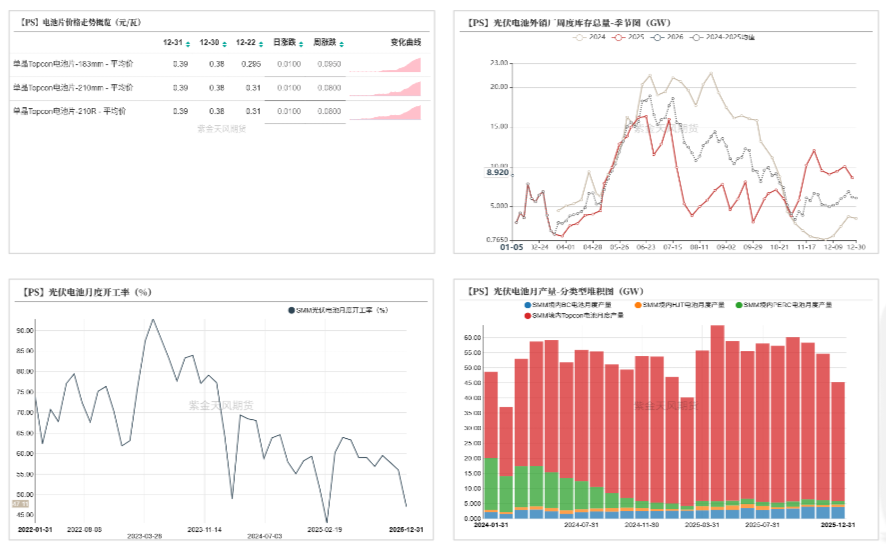Image resolution: width=886 pixels, height=548 pixels.
Task: Click the 0.0950 weekly change value
Action: coord(329,64)
